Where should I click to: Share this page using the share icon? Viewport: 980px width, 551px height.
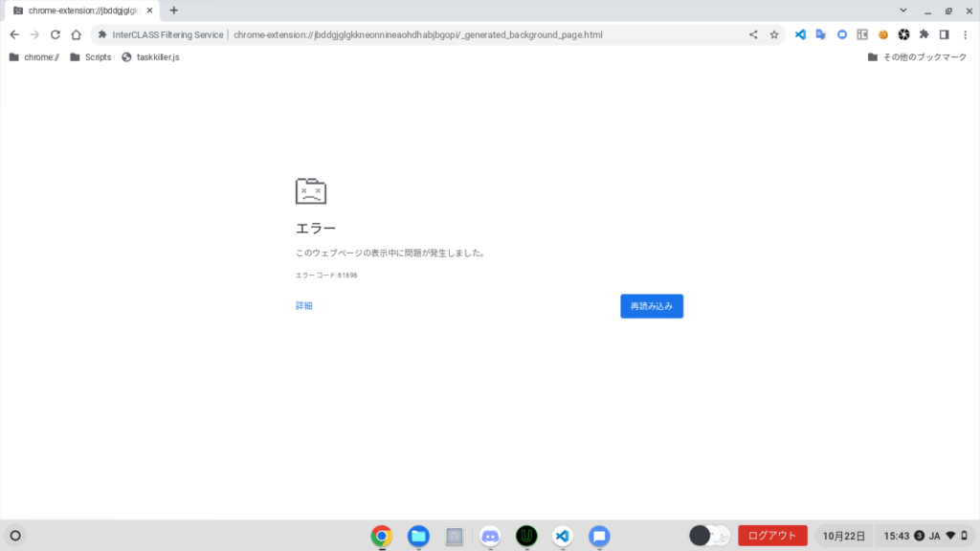[753, 34]
